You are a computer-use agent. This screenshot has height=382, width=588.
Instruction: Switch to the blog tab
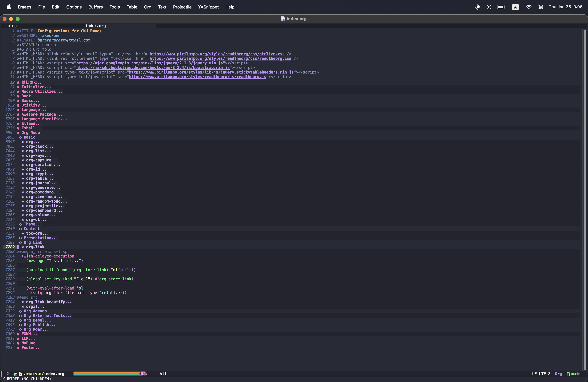coord(12,26)
